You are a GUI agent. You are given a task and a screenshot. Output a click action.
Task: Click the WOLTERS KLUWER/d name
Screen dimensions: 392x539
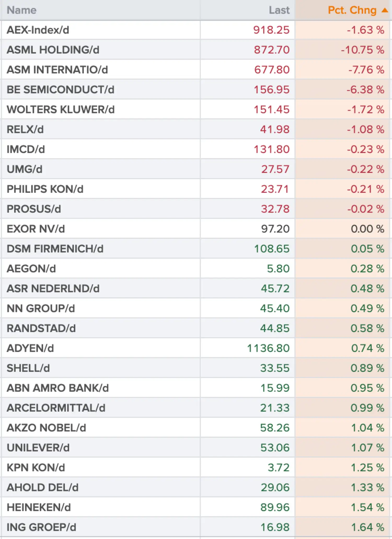pos(61,110)
